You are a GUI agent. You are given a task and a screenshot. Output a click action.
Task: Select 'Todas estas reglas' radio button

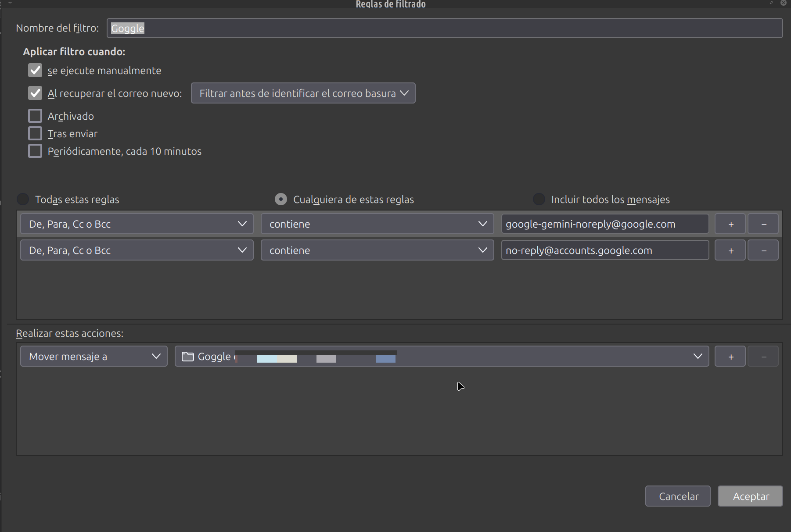point(23,200)
